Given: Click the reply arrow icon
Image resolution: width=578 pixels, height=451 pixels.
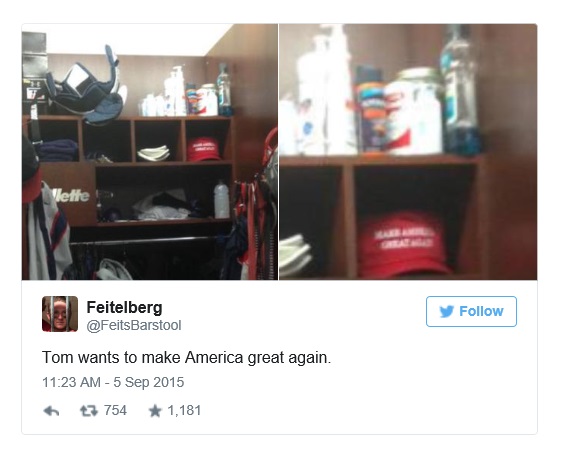Looking at the screenshot, I should point(51,411).
